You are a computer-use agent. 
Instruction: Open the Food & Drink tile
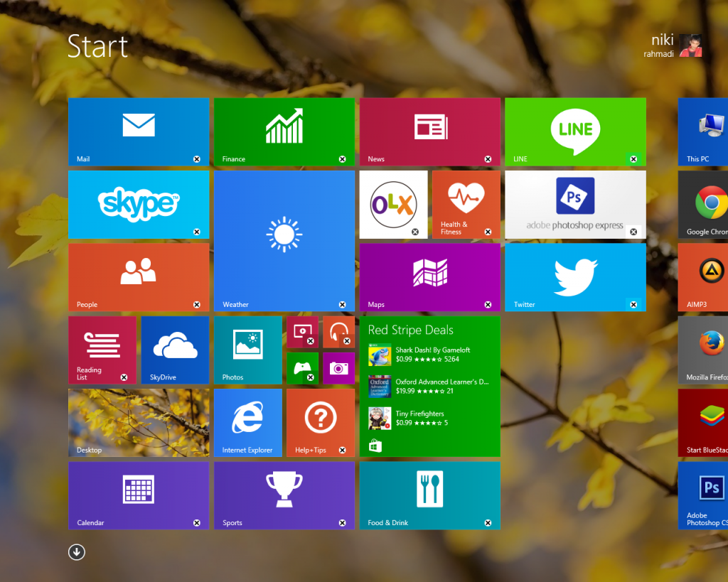click(x=430, y=496)
